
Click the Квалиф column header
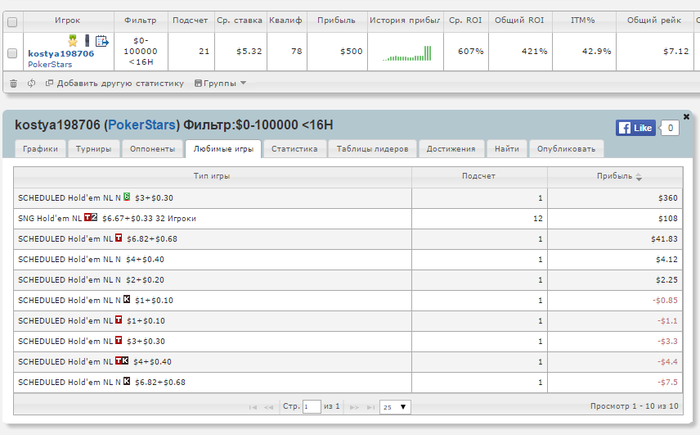click(286, 21)
